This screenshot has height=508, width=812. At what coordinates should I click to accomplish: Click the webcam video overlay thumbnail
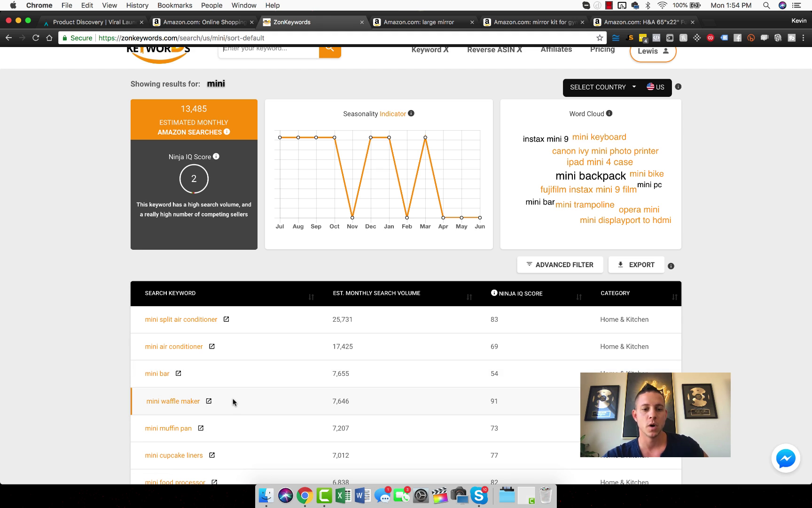(x=655, y=414)
